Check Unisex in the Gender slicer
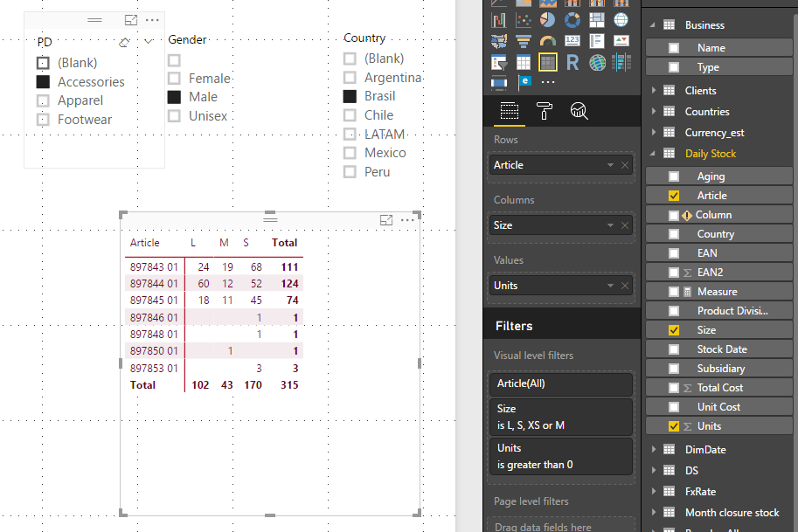 click(174, 116)
